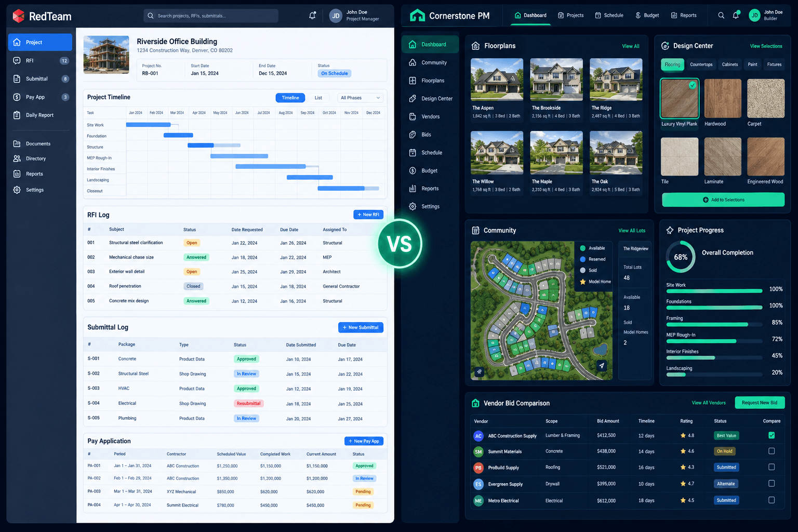
Task: Click View All Vendors link
Action: point(709,403)
